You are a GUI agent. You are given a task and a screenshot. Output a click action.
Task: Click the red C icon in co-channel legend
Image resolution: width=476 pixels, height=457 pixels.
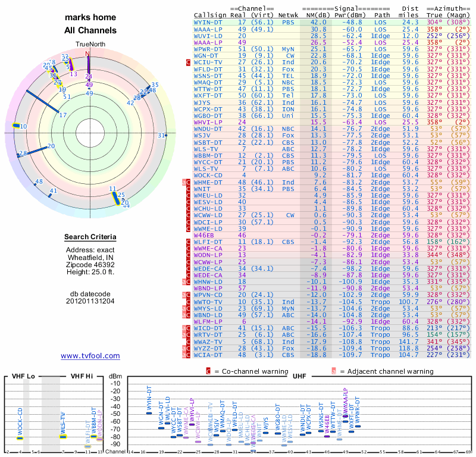tap(208, 371)
